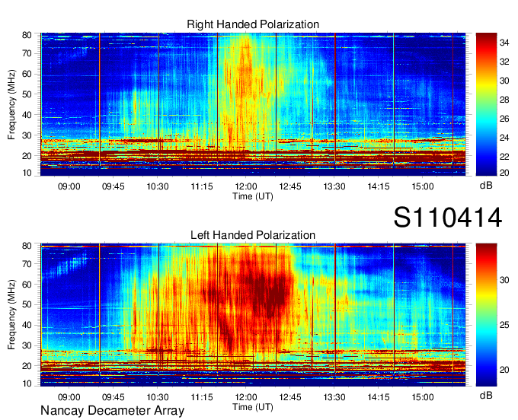The width and height of the screenshot is (518, 420).
Task: Click the 13:30 tick label under the top plot
Action: point(334,186)
